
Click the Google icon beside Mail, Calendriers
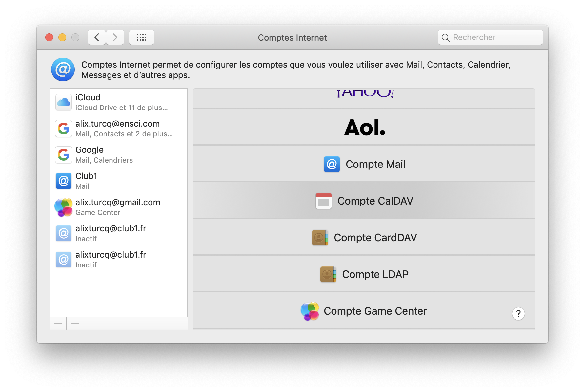(x=64, y=155)
